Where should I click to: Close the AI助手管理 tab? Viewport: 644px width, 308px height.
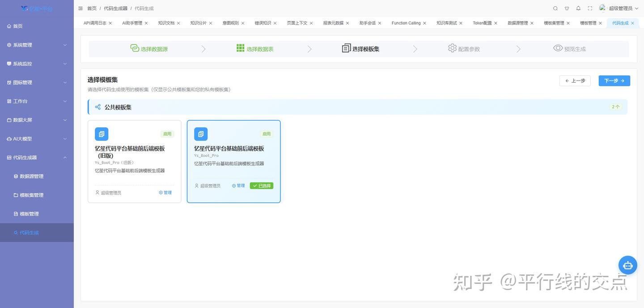[x=146, y=23]
